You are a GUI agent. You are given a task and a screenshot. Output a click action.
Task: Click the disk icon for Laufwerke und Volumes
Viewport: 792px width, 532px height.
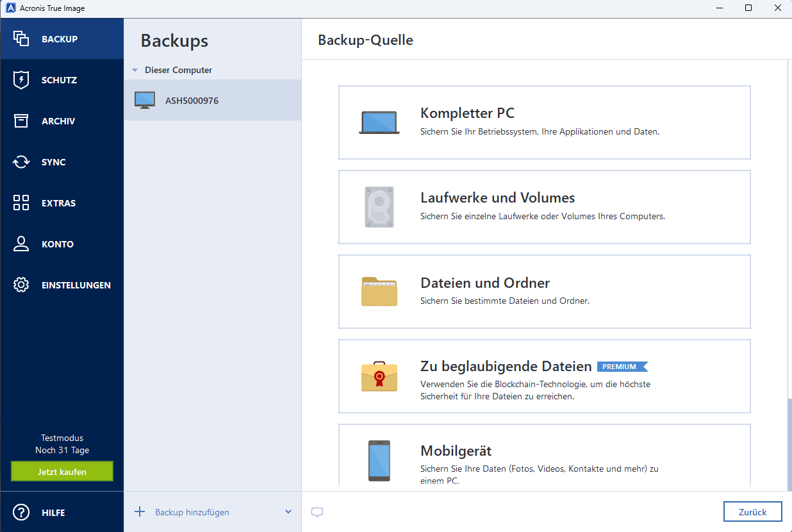point(379,206)
